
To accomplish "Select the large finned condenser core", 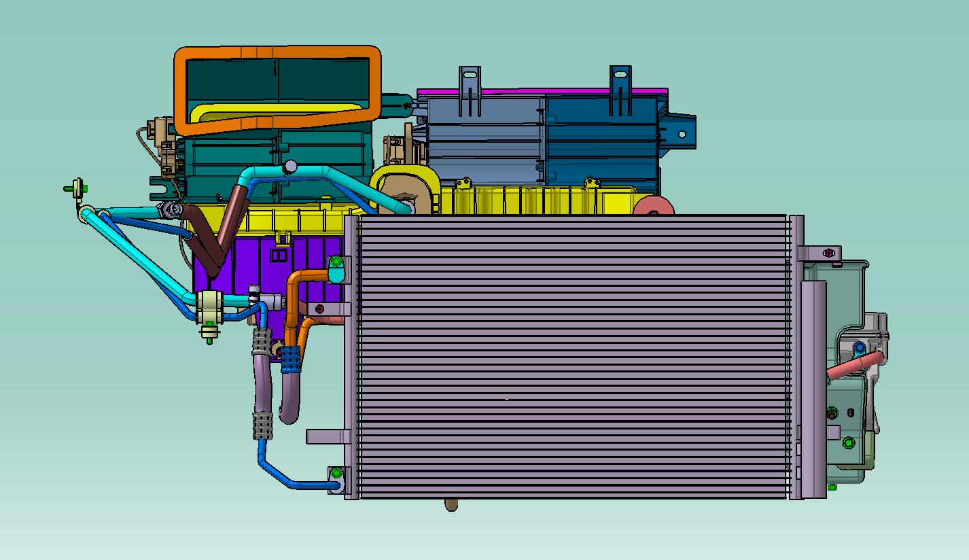I will pyautogui.click(x=573, y=357).
